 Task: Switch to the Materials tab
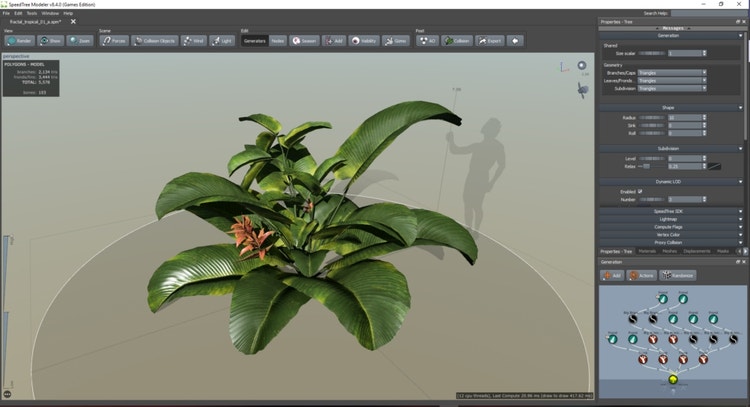tap(647, 251)
